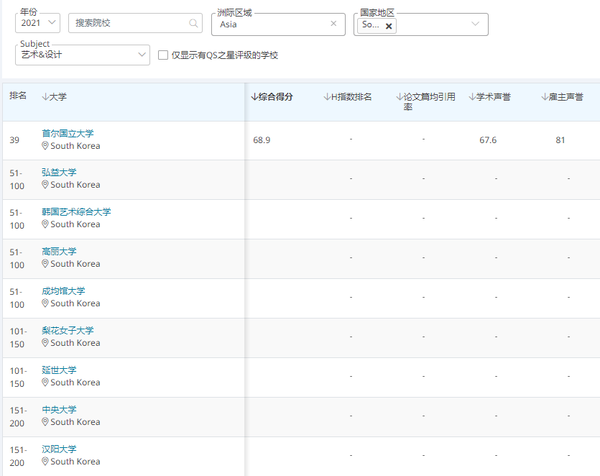Click the sort arrow beside 雇主声誉
Viewport: 600px width, 476px height.
point(544,97)
